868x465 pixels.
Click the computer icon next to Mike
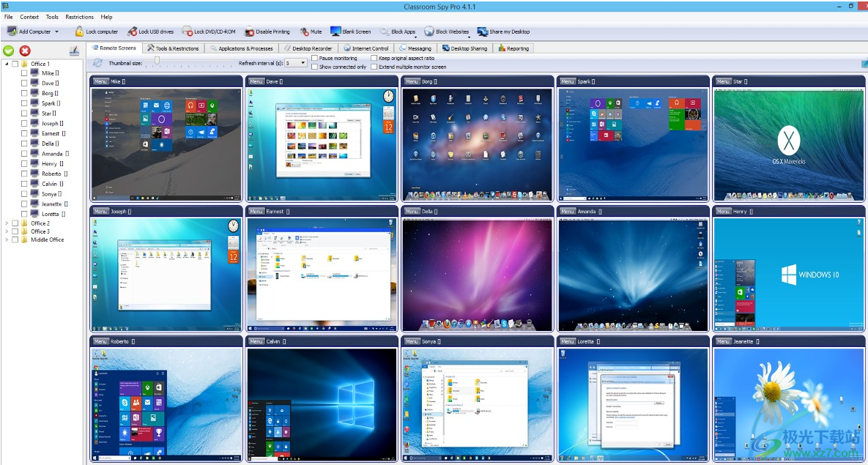coord(34,73)
